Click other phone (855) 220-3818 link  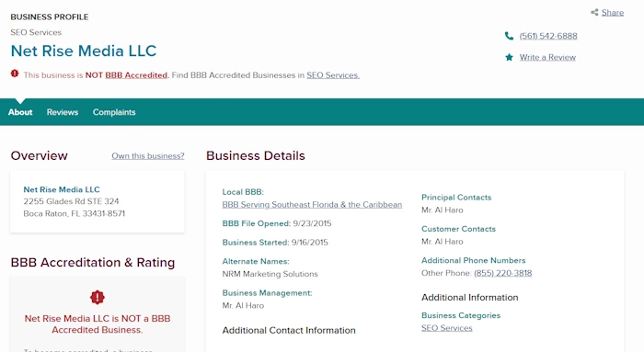tap(502, 273)
